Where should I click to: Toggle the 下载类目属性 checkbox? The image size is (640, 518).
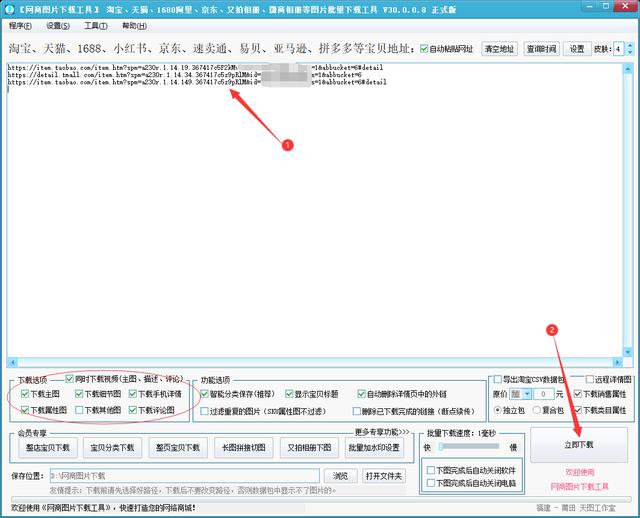click(x=578, y=410)
